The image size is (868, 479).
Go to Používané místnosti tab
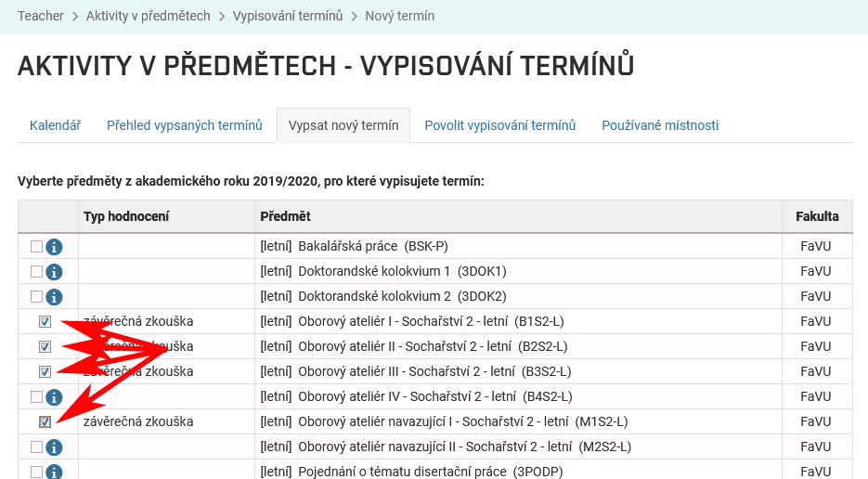point(660,125)
